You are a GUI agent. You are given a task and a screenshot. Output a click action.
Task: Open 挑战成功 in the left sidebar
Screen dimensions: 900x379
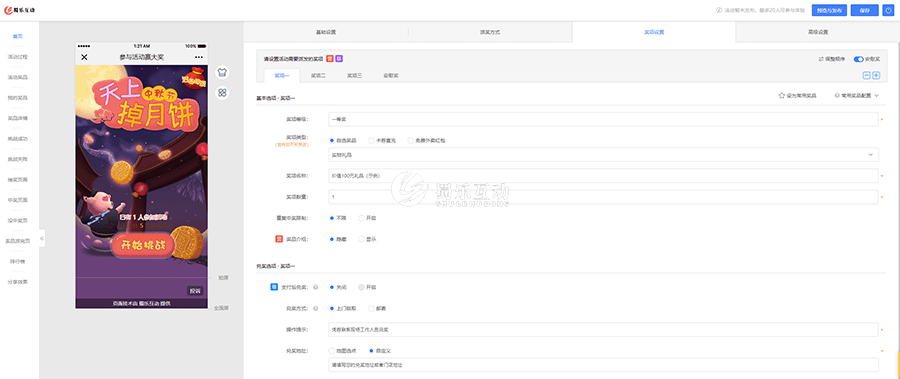click(18, 139)
